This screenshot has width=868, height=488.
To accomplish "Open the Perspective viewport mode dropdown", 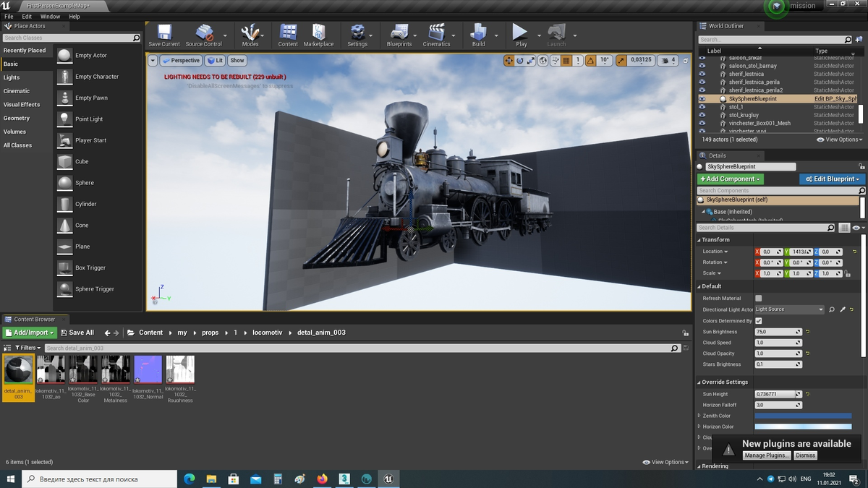I will 181,61.
